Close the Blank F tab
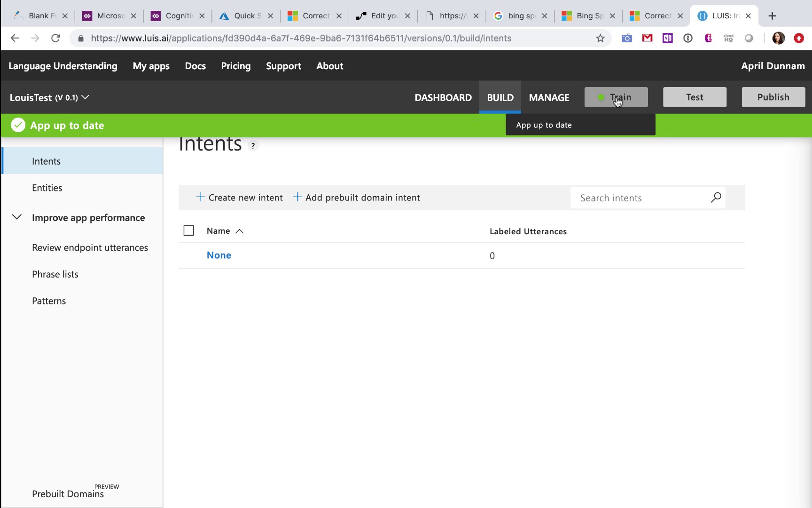This screenshot has width=812, height=508. point(65,16)
